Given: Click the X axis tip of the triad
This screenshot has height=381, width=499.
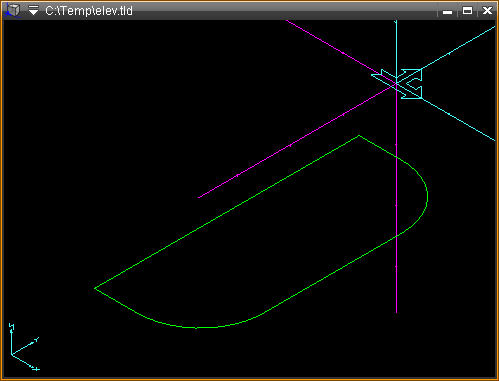Looking at the screenshot, I should [35, 369].
